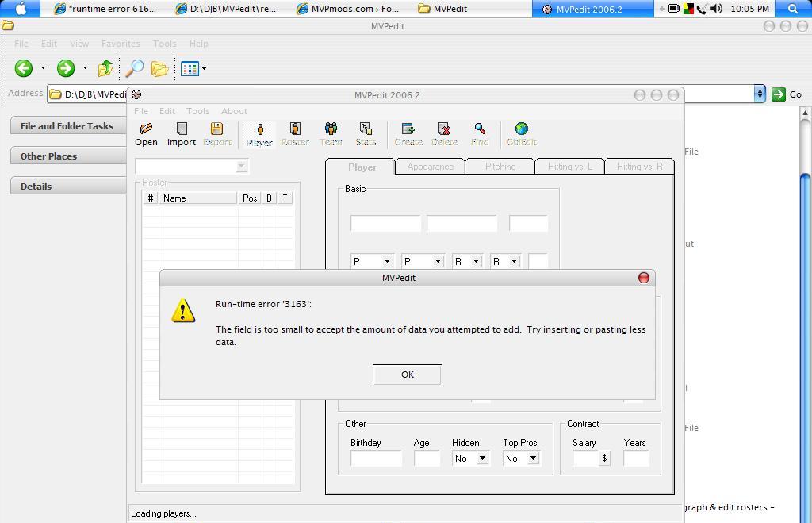Click the Spotlight search magnifier in the menu bar
Image resolution: width=812 pixels, height=523 pixels.
tap(793, 9)
